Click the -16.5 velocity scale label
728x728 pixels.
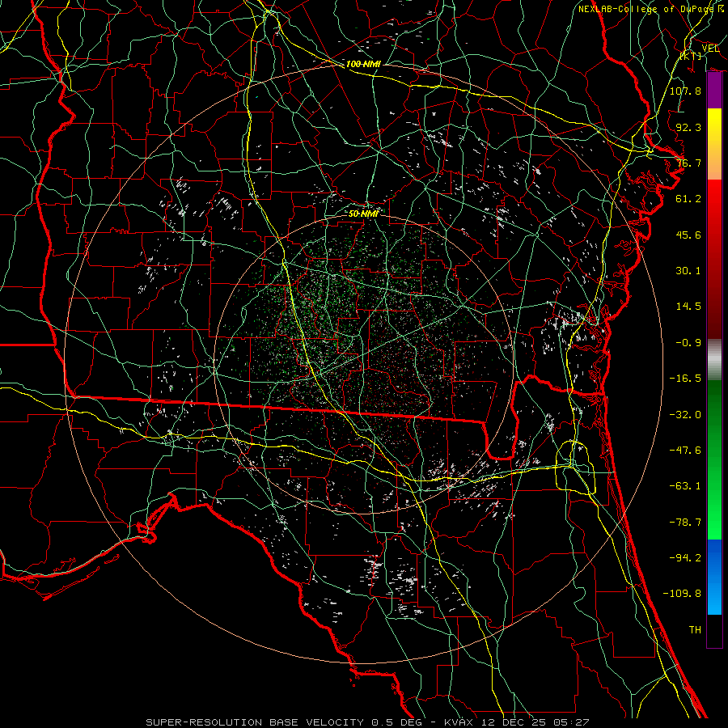[685, 379]
